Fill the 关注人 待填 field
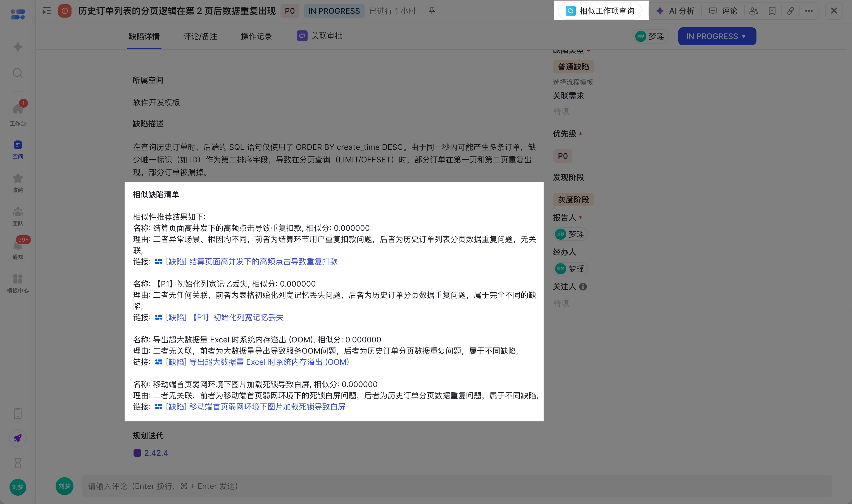852x504 pixels. pos(561,303)
